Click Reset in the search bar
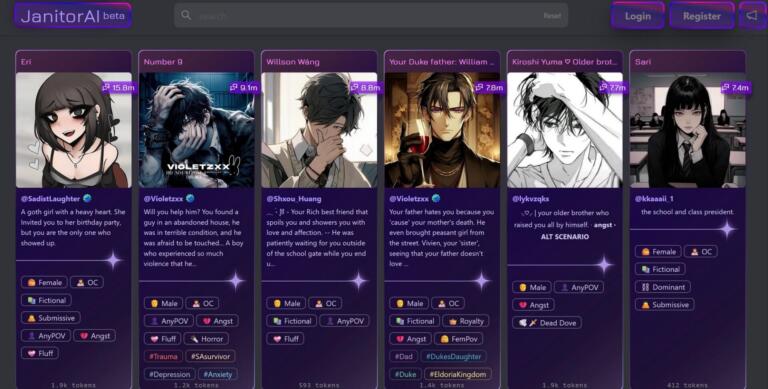This screenshot has height=389, width=768. (552, 16)
